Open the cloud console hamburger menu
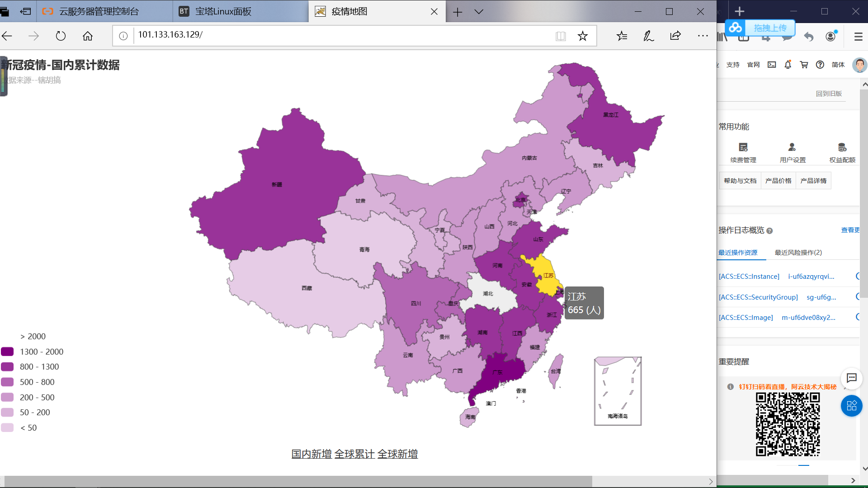 [x=858, y=37]
